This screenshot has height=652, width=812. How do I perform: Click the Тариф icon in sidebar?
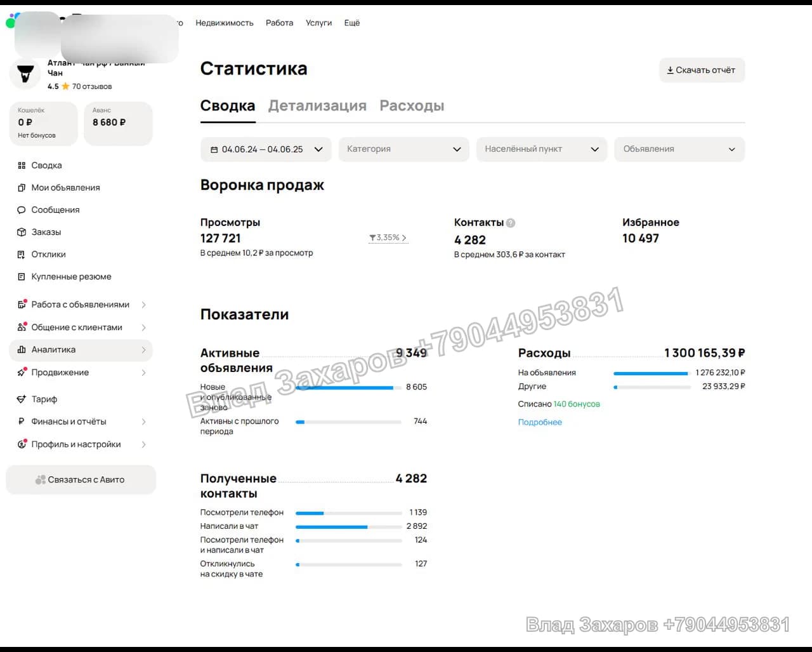[22, 399]
